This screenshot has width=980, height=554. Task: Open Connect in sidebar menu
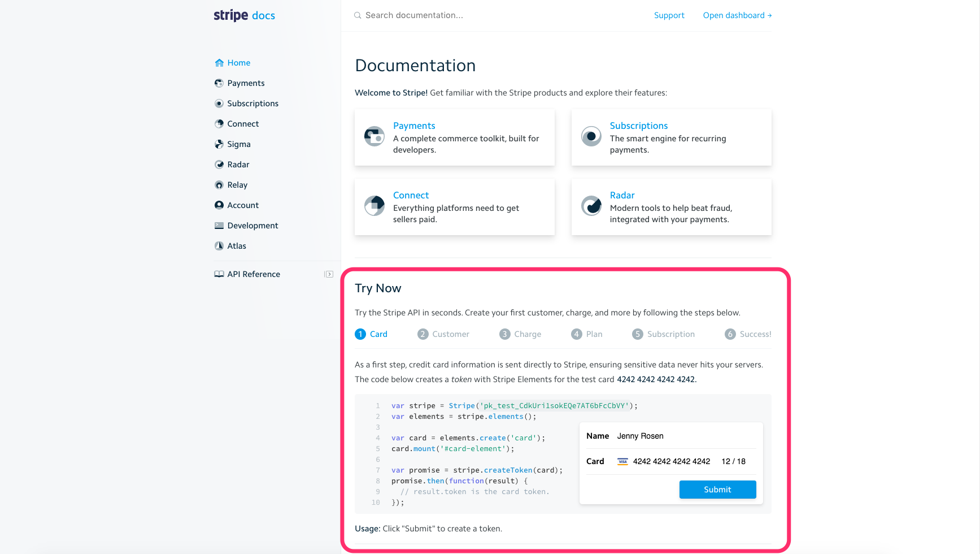243,124
